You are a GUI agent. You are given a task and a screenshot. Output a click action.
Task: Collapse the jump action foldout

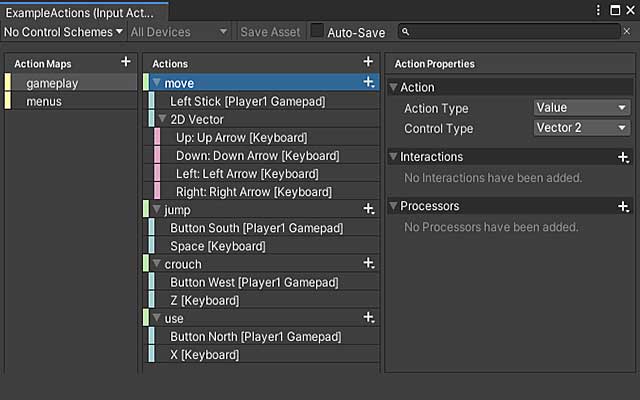point(156,209)
